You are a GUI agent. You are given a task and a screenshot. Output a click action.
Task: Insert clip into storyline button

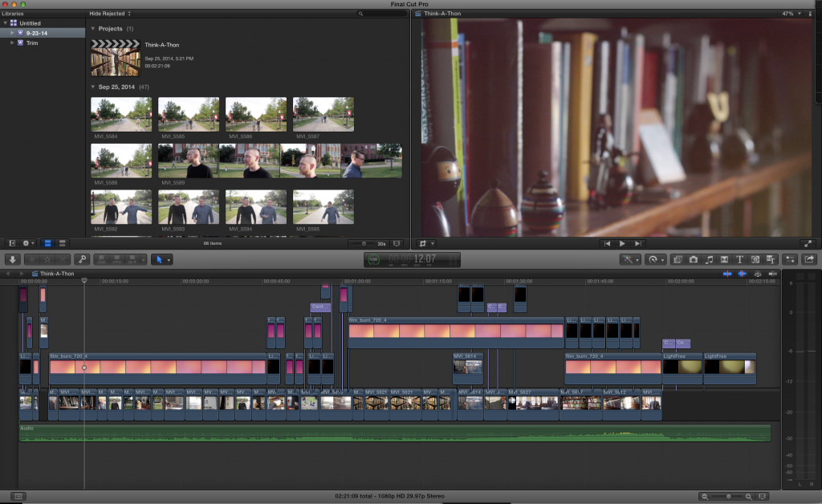tap(117, 259)
